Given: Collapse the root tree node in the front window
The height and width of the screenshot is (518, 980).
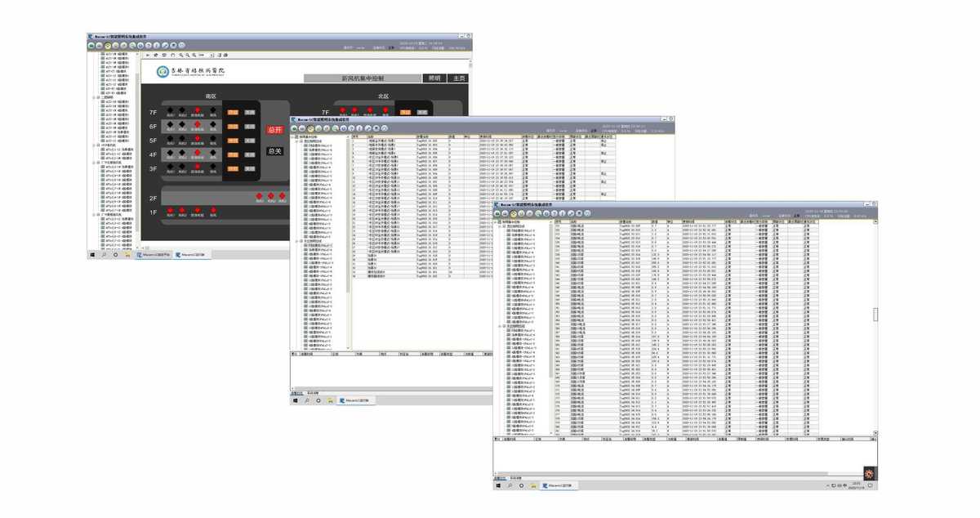Looking at the screenshot, I should coord(497,221).
